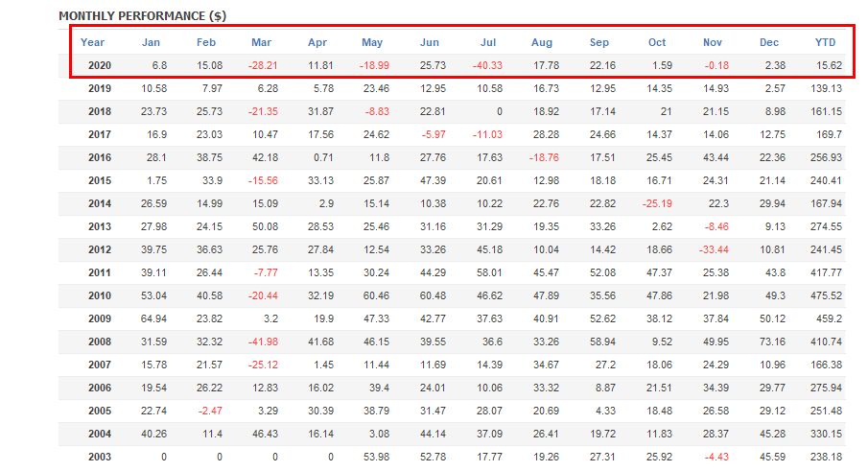The height and width of the screenshot is (471, 868).
Task: Select 2004 YTD value 330.15
Action: pyautogui.click(x=827, y=434)
